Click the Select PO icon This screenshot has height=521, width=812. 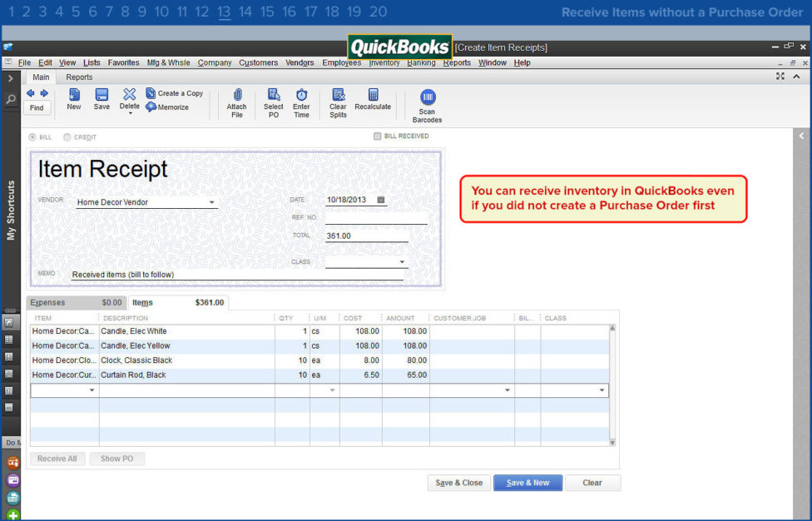pos(274,95)
